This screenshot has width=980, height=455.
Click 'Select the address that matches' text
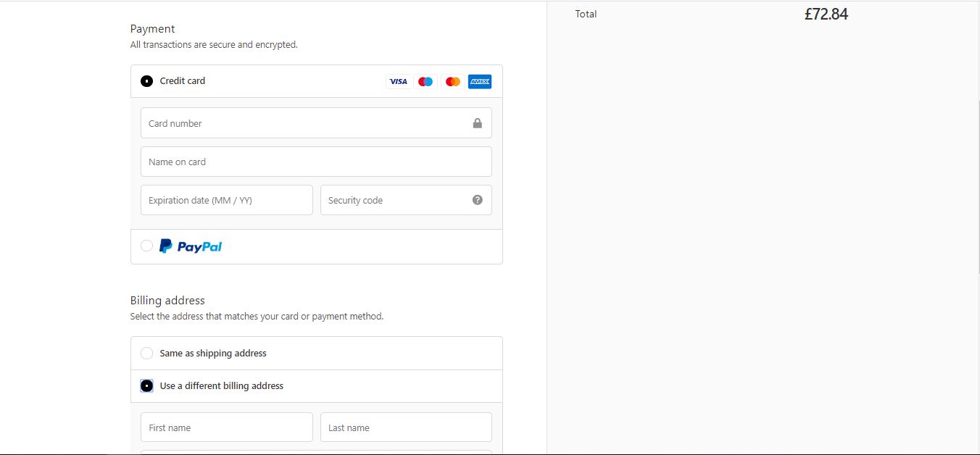[x=257, y=317]
